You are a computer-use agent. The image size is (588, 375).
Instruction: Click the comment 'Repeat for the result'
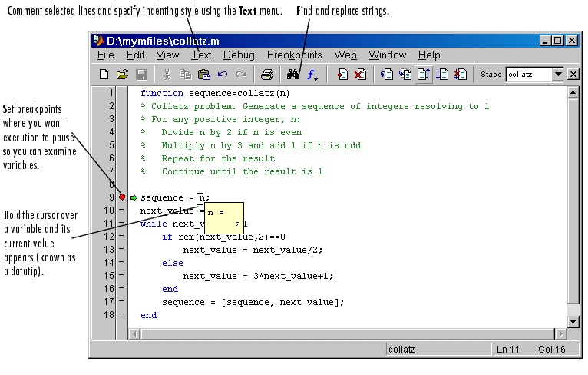218,158
